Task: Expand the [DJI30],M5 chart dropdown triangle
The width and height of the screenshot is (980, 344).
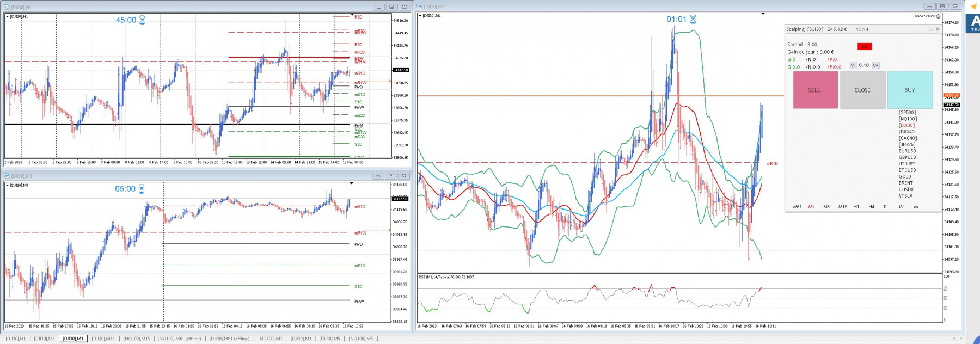Action: [7, 185]
